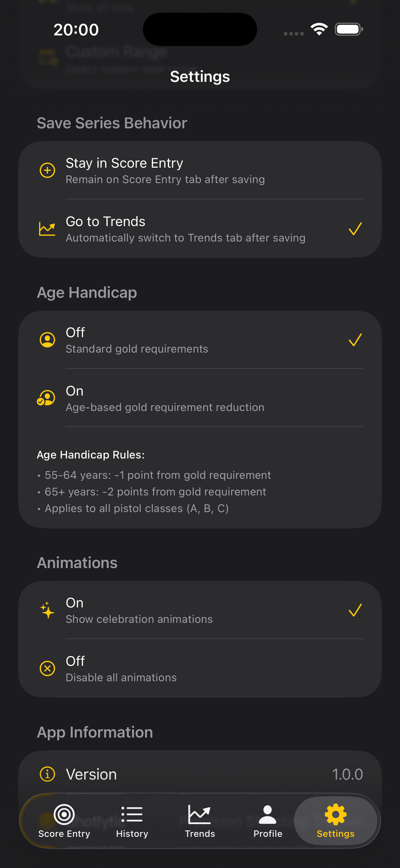Screen dimensions: 400x868
Task: Tap the person-with-checkmark icon for Age Handicap On
Action: 46,398
